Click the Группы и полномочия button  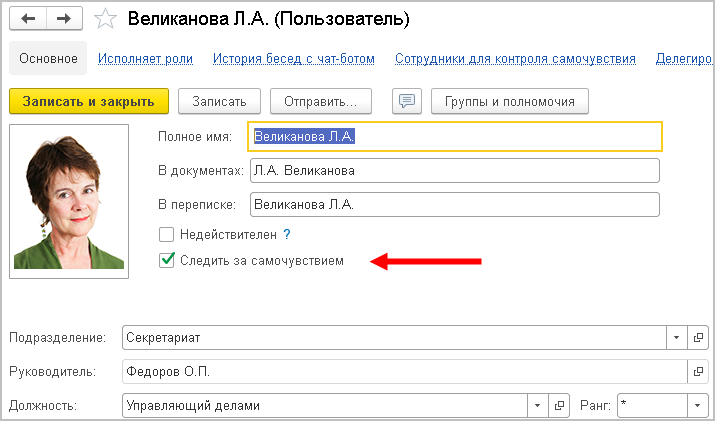pos(509,101)
